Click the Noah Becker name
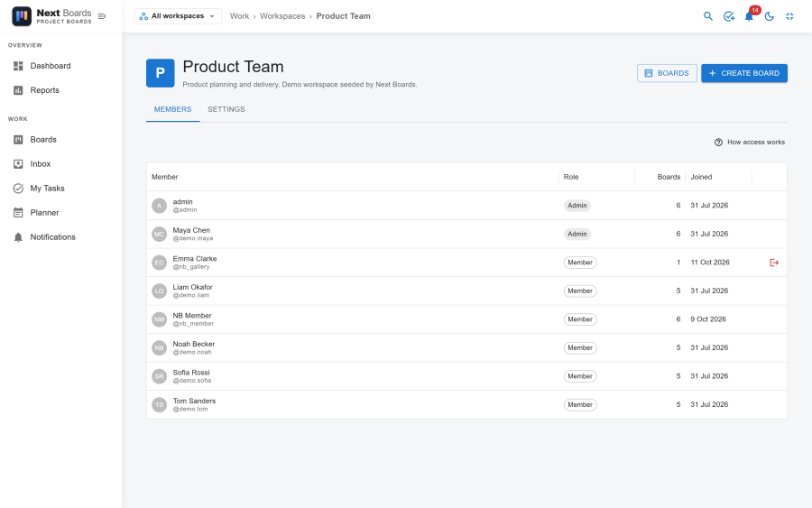This screenshot has width=812, height=508. [194, 345]
